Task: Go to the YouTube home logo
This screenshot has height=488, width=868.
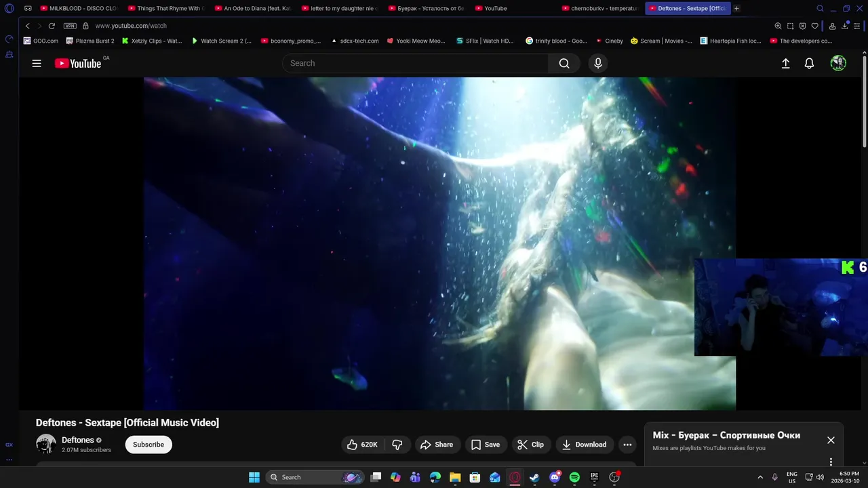Action: pos(78,63)
